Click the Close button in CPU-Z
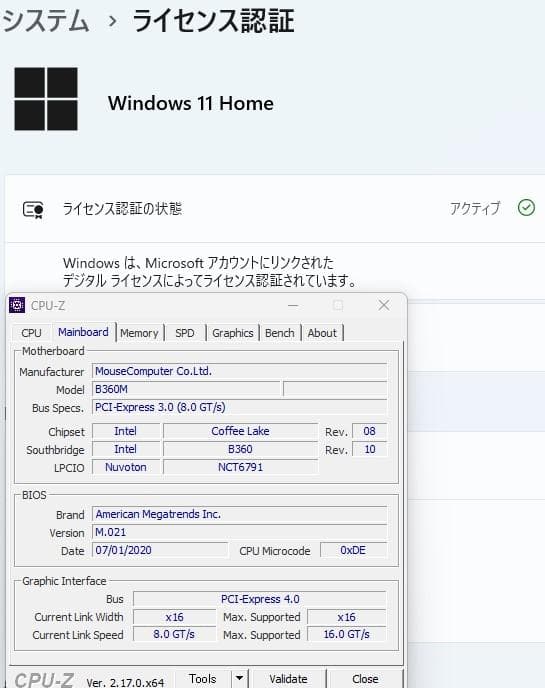 [365, 679]
